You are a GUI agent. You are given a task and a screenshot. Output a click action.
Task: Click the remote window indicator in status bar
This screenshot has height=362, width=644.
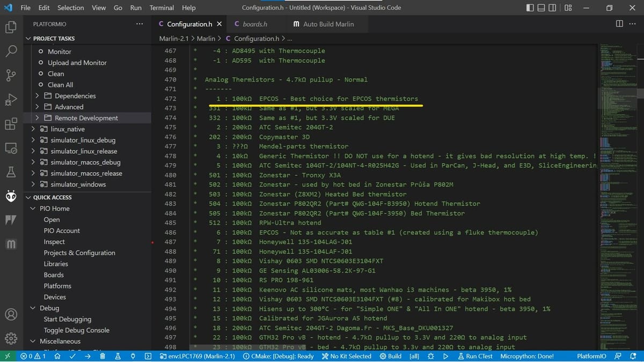[x=7, y=356]
